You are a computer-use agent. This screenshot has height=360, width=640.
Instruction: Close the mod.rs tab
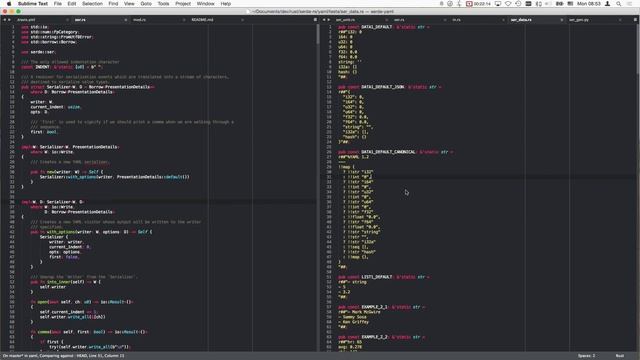184,20
